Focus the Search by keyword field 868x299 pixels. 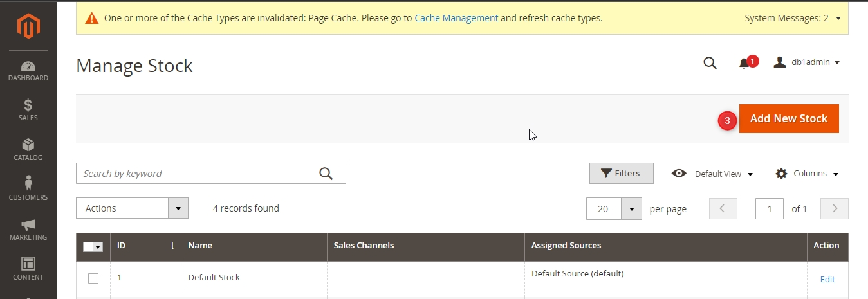(x=211, y=174)
